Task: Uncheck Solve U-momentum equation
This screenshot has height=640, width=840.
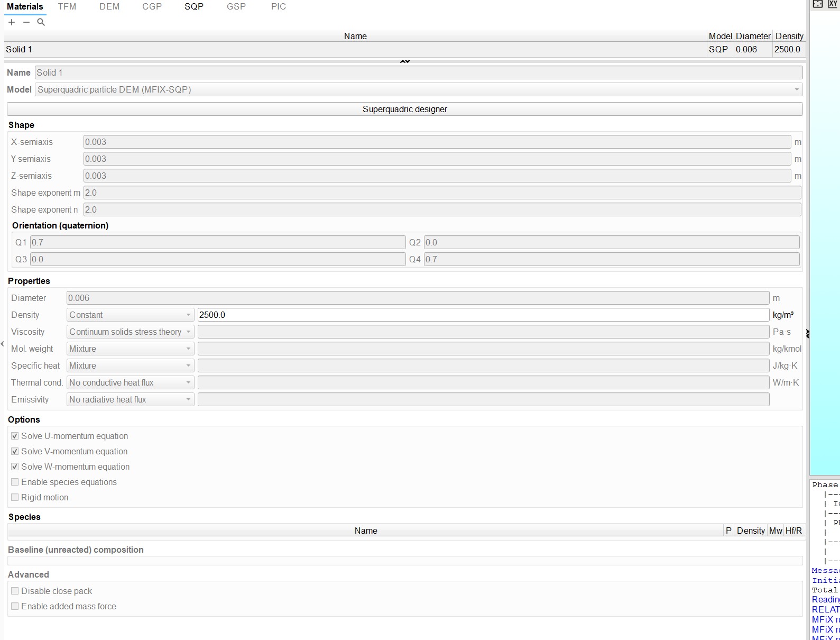Action: click(x=15, y=436)
